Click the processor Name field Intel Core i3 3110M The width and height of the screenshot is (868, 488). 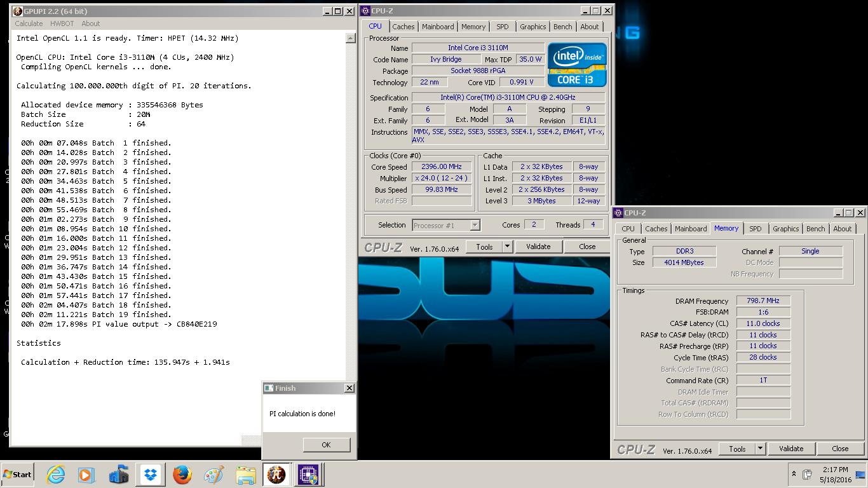tap(478, 48)
